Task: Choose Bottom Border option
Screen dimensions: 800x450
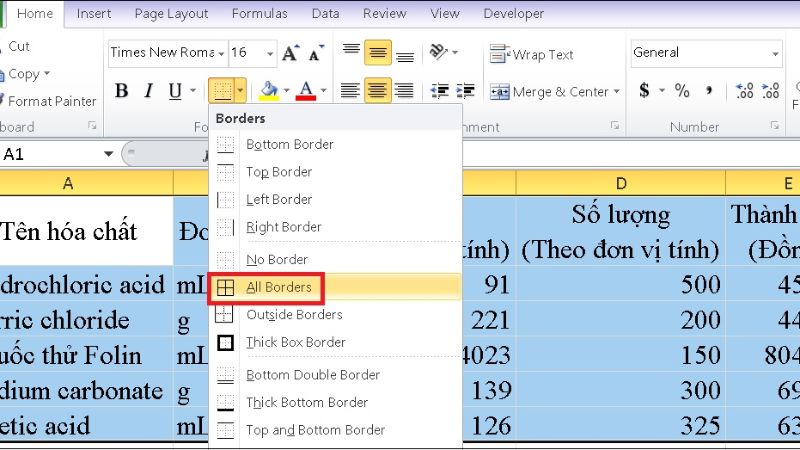Action: click(x=335, y=144)
